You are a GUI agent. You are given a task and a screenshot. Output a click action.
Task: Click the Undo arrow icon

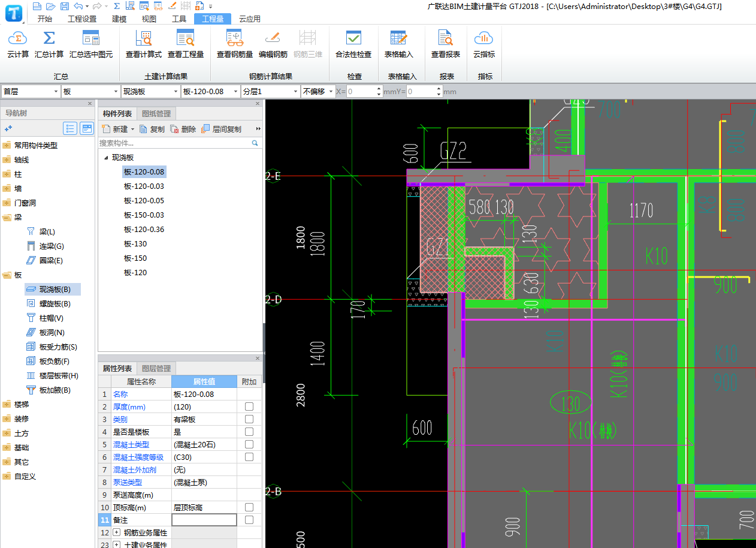point(78,6)
